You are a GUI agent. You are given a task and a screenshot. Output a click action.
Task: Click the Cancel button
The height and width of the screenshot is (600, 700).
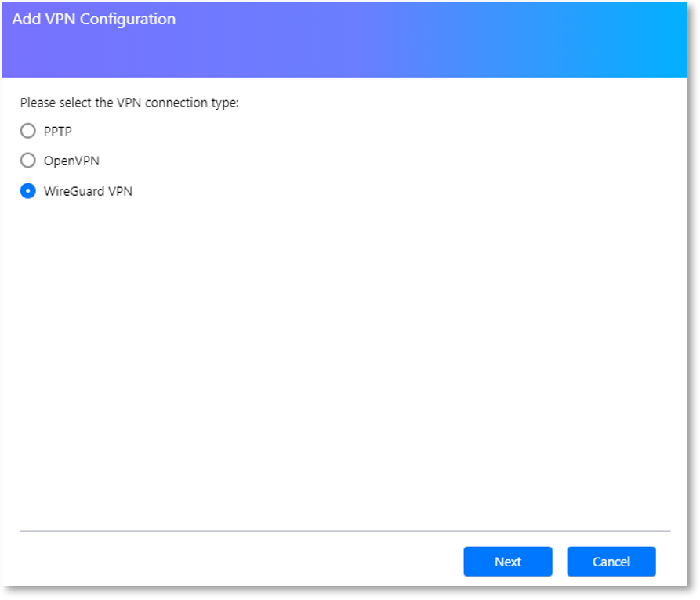click(x=611, y=561)
